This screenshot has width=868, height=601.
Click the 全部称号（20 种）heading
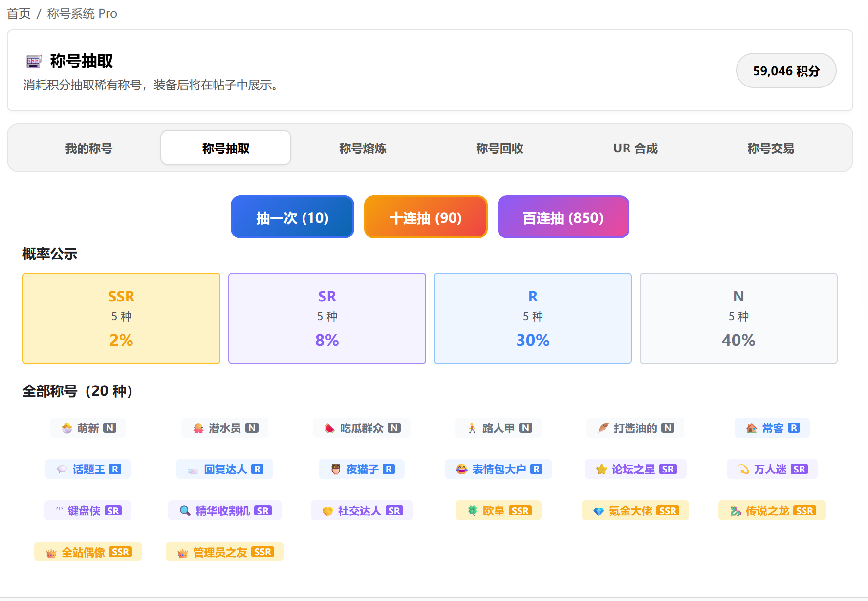pyautogui.click(x=78, y=391)
